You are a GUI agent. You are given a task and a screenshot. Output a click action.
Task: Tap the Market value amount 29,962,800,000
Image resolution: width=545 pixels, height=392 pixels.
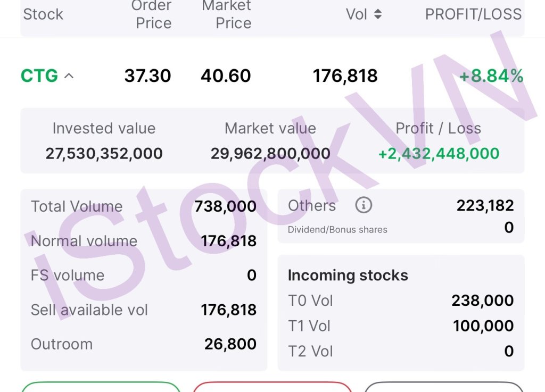click(270, 154)
